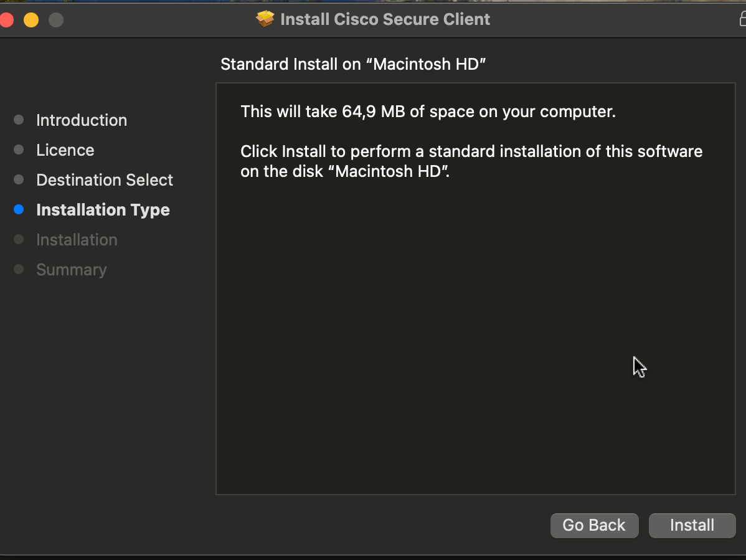
Task: Select the Installation Type step
Action: [103, 210]
